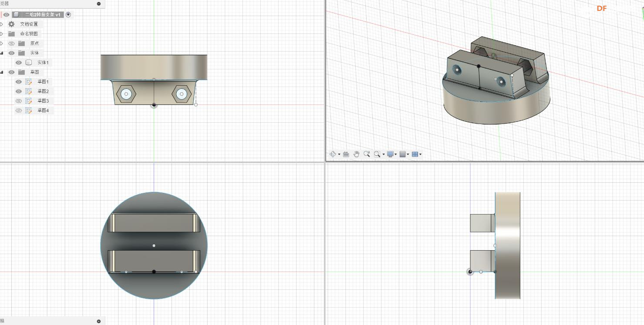Expand the 命名视图 folder
Viewport: 644px width, 325px height.
point(2,34)
